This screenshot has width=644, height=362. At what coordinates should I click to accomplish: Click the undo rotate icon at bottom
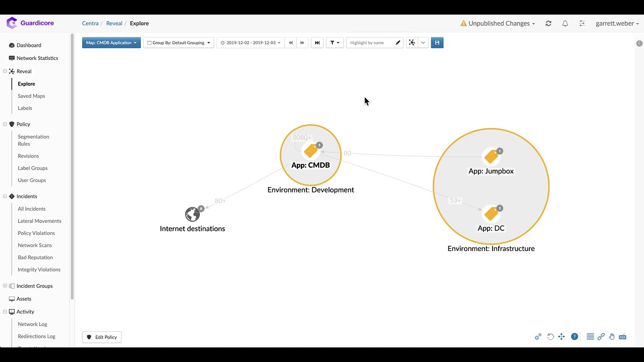click(550, 337)
